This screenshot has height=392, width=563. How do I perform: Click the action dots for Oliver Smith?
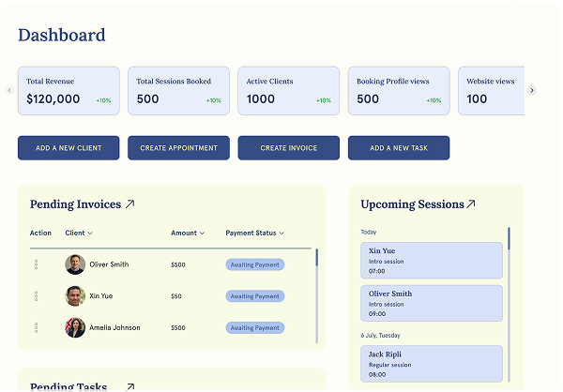(x=36, y=264)
